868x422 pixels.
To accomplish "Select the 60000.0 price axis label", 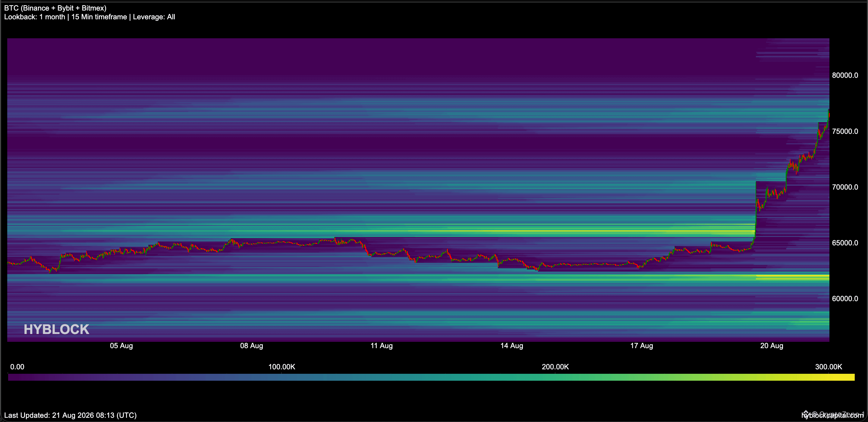I will (x=845, y=299).
